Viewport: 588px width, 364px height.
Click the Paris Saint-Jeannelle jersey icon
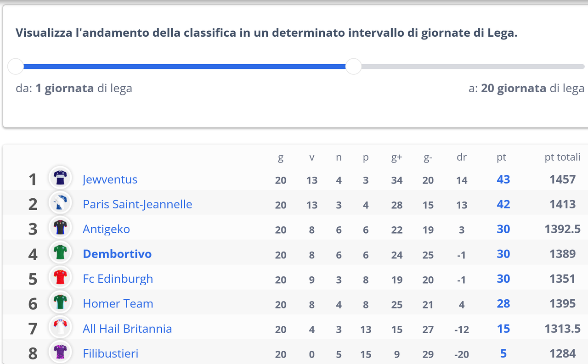click(60, 203)
